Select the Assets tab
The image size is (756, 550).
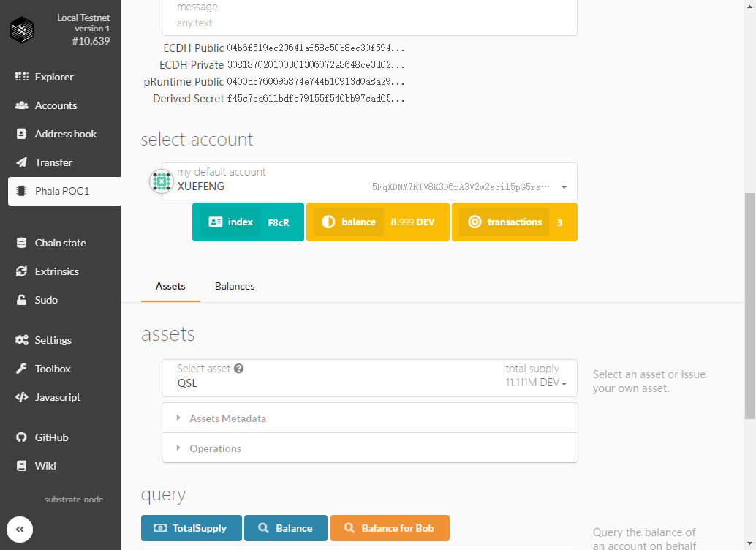pos(170,286)
